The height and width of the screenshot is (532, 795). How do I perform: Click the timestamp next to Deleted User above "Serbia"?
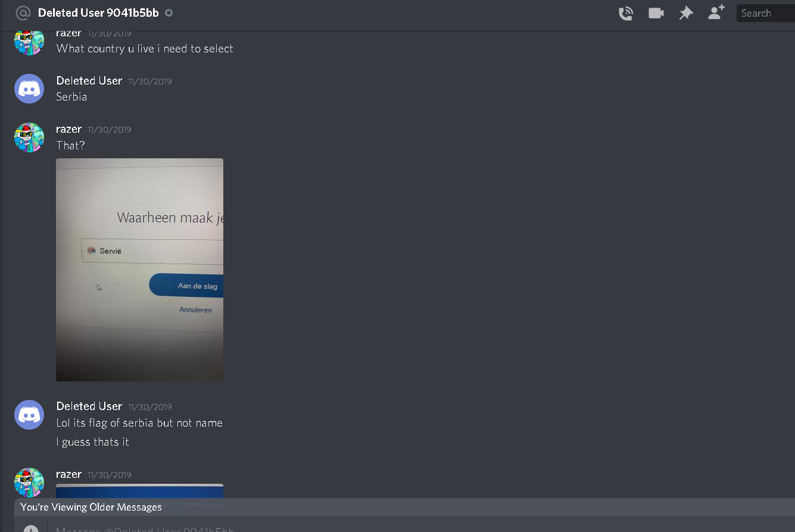coord(149,82)
